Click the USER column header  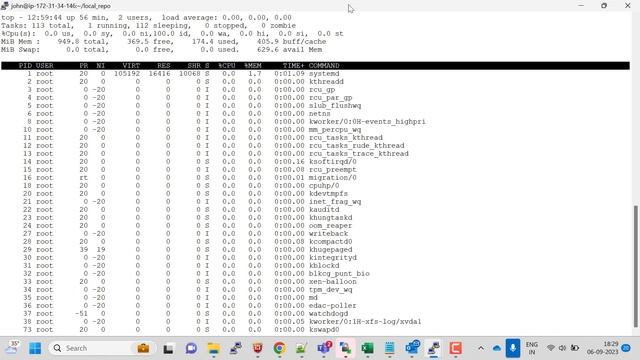coord(44,66)
